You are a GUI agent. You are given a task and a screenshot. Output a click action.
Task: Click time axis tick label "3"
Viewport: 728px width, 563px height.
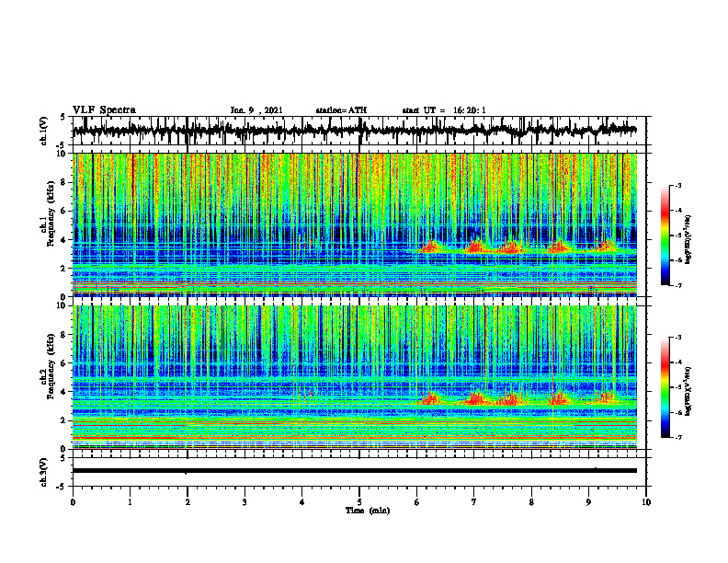pos(245,502)
